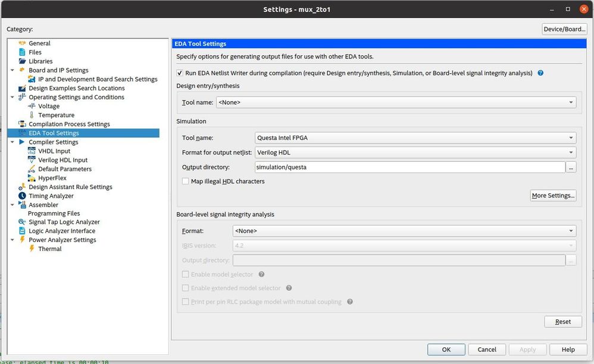Open the Simulation Tool name dropdown
594x364 pixels.
click(415, 138)
